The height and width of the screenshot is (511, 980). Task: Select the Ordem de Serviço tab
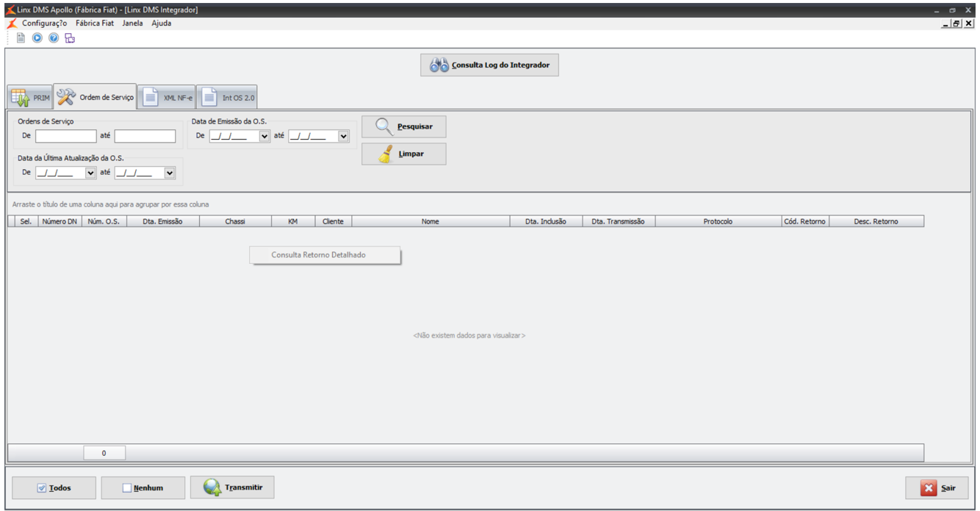pos(96,96)
